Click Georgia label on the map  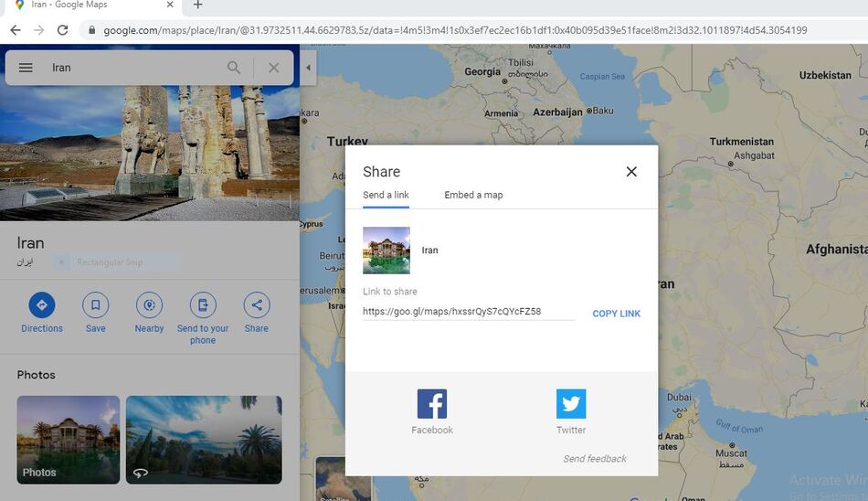pyautogui.click(x=482, y=71)
